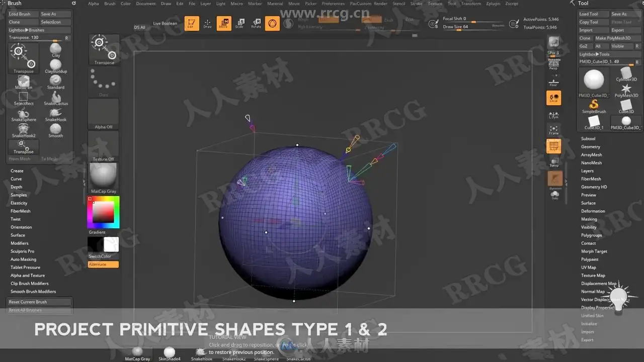Choose the SimpleBrush tool
The width and height of the screenshot is (644, 362).
[594, 107]
